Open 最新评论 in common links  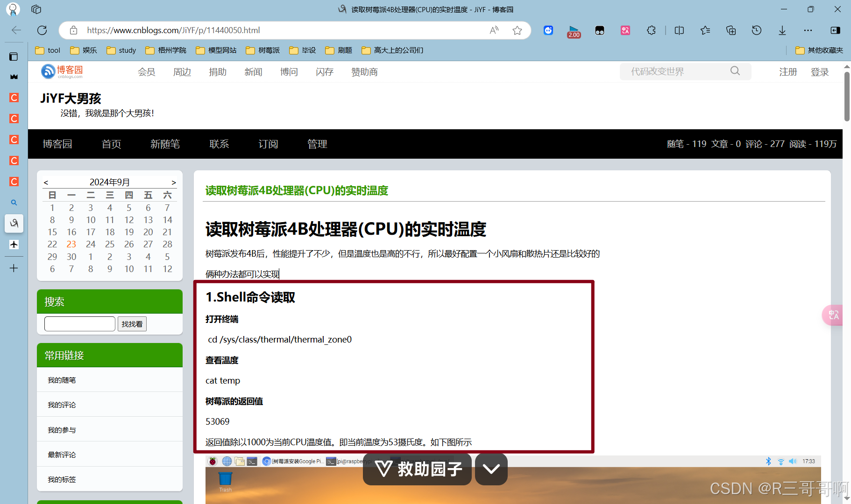(62, 455)
